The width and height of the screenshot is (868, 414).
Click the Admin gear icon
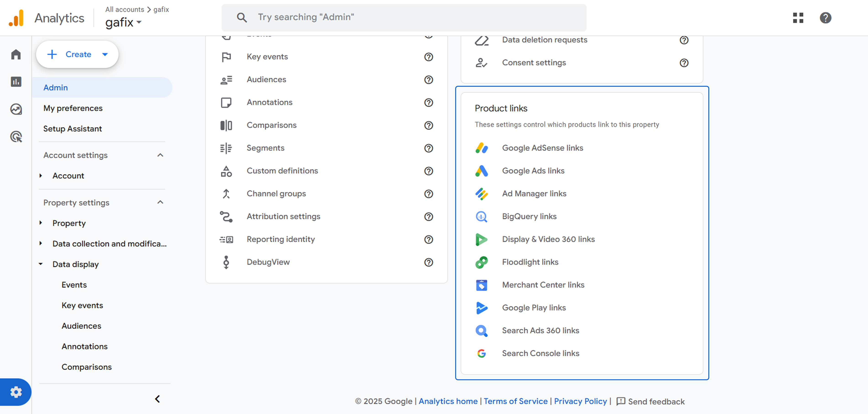[x=16, y=392]
